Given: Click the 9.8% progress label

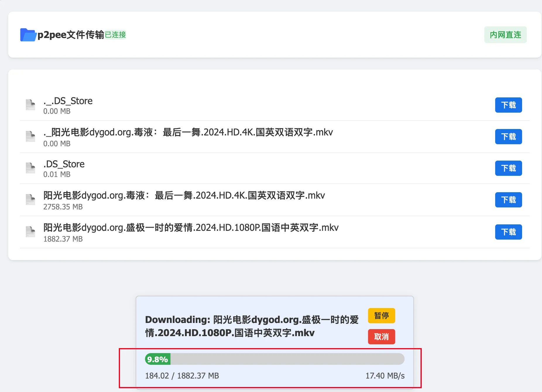Looking at the screenshot, I should 157,359.
